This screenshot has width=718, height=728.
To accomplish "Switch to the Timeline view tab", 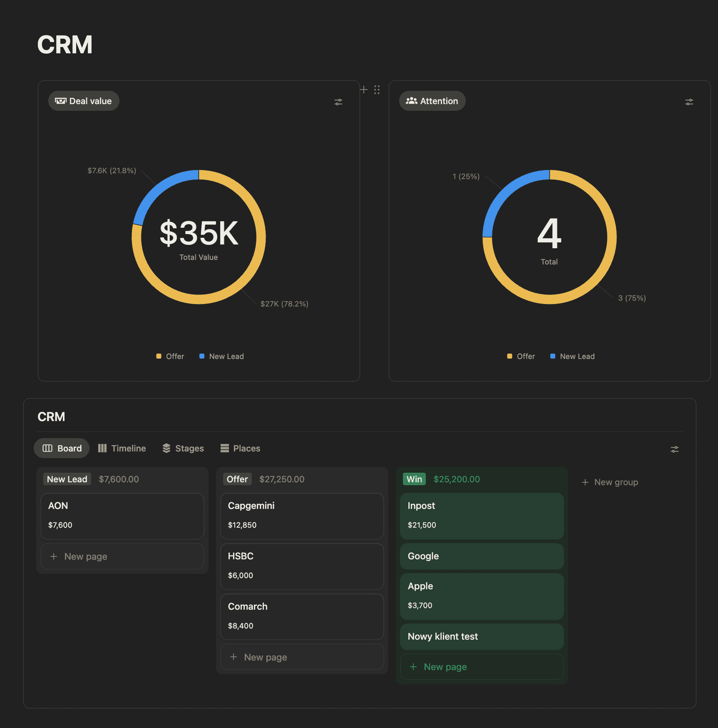I will 122,448.
